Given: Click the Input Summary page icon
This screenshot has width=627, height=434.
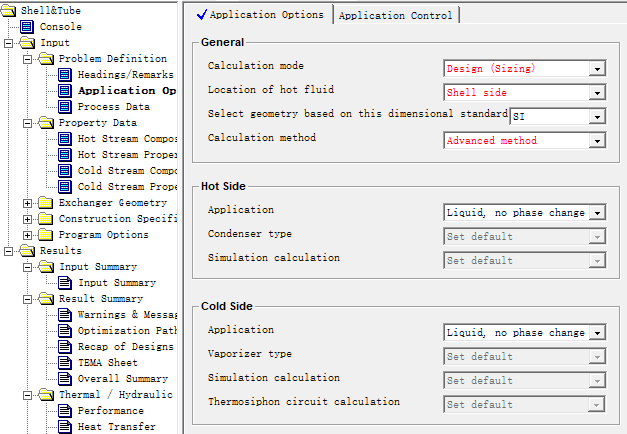Looking at the screenshot, I should click(x=66, y=283).
